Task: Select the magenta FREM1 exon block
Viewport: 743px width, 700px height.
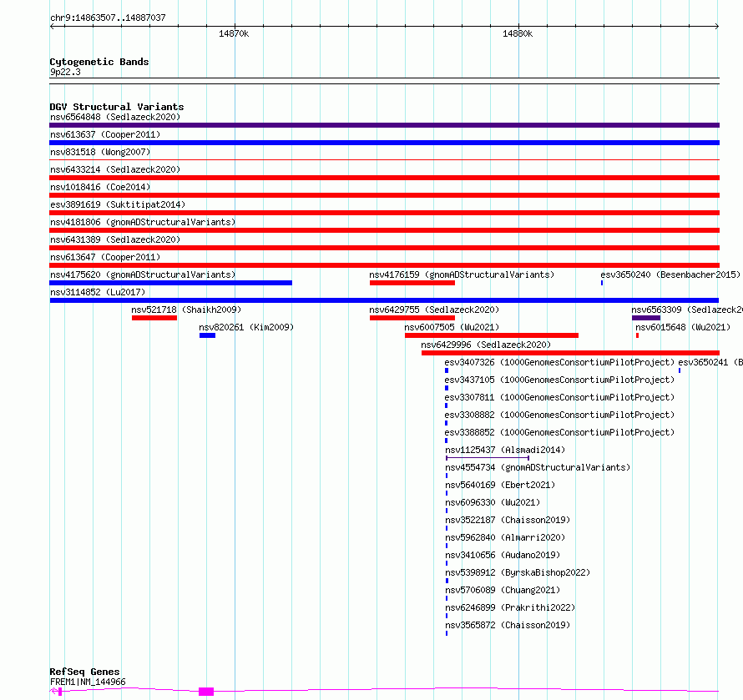Action: tap(206, 692)
